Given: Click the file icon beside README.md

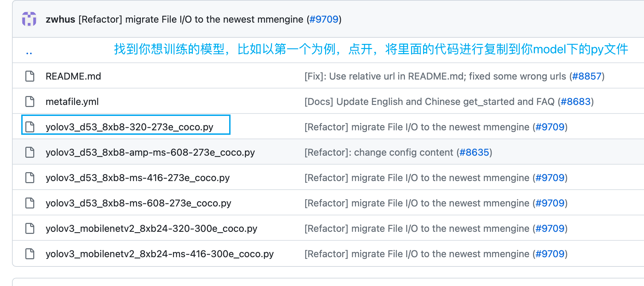Looking at the screenshot, I should tap(30, 76).
